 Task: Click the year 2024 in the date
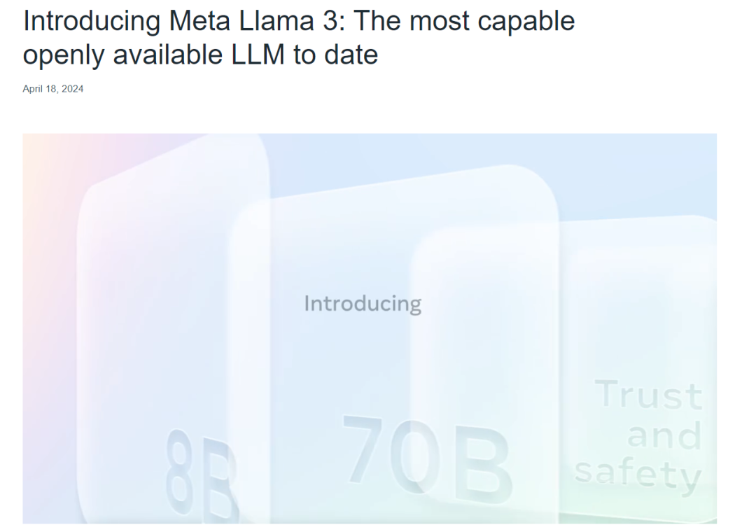click(72, 89)
